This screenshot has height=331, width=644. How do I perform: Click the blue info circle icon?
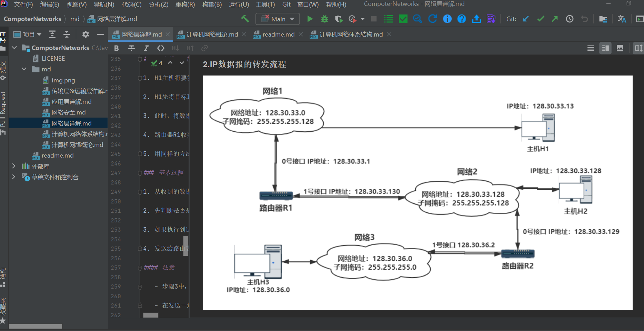(x=447, y=19)
